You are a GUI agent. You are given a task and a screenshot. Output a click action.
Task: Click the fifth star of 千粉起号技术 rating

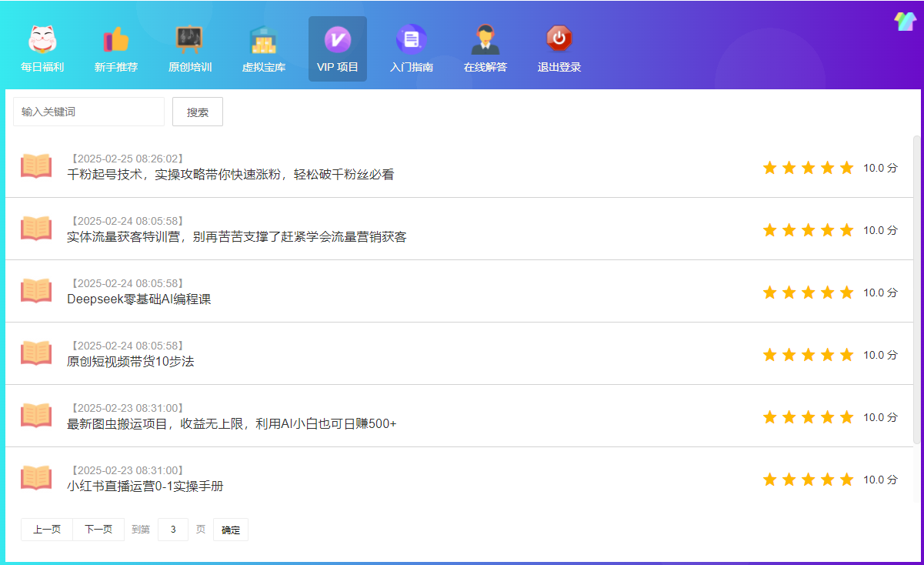(847, 168)
